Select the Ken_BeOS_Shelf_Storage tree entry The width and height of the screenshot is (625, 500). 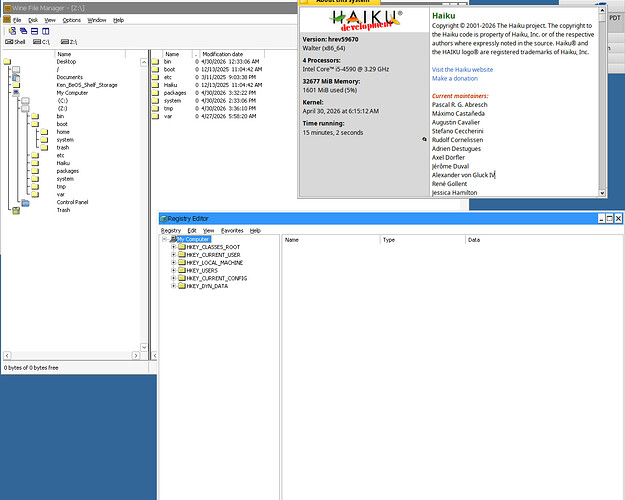[x=87, y=85]
